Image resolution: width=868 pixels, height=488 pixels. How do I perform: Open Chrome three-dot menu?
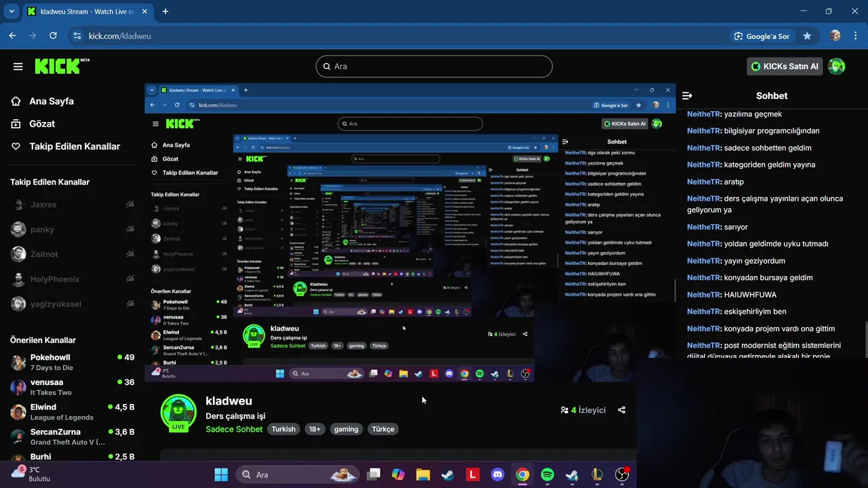tap(855, 36)
